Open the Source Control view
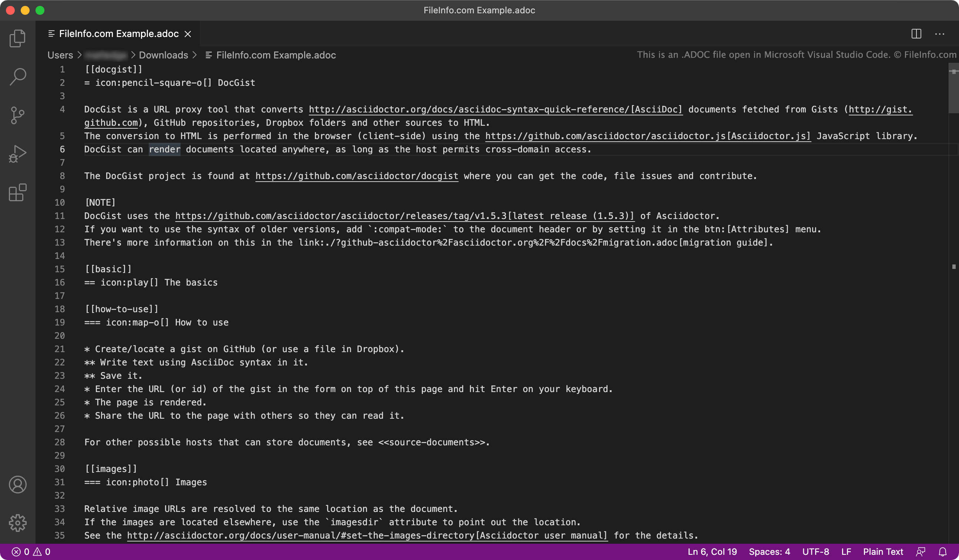Image resolution: width=959 pixels, height=560 pixels. 17,115
